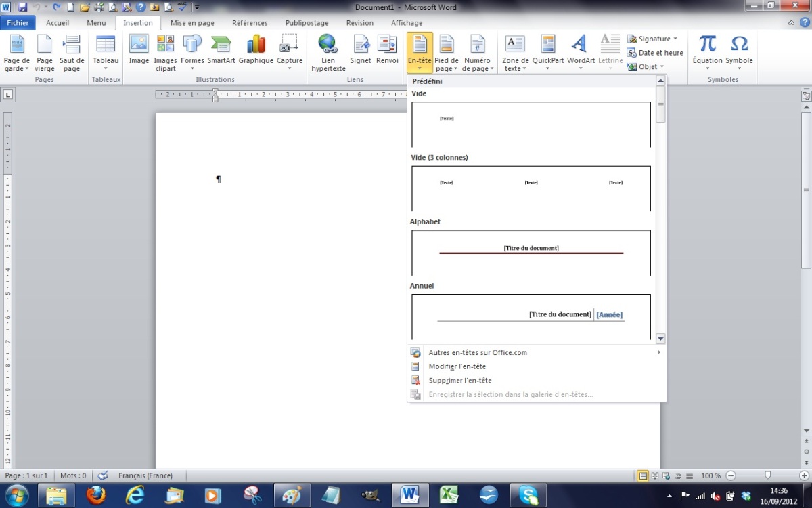This screenshot has width=812, height=508.
Task: Click the spell check status icon in status bar
Action: point(103,475)
